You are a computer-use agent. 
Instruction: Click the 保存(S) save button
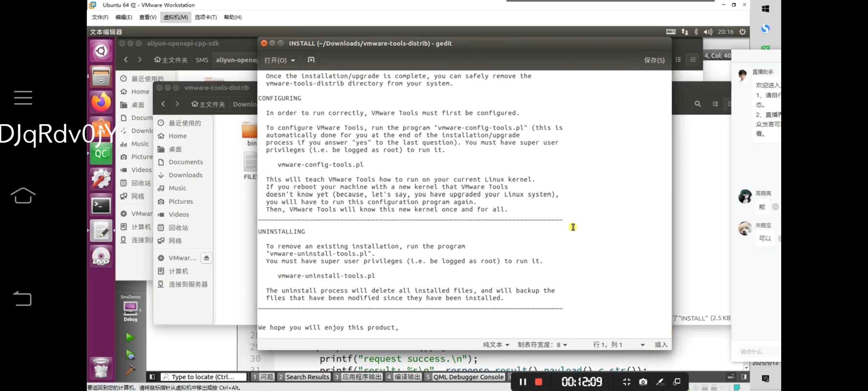tap(654, 60)
